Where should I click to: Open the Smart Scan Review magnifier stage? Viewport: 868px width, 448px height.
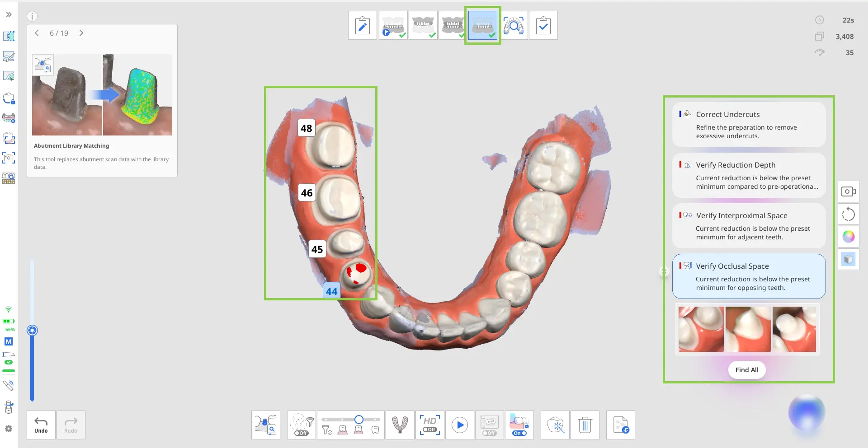(x=514, y=25)
